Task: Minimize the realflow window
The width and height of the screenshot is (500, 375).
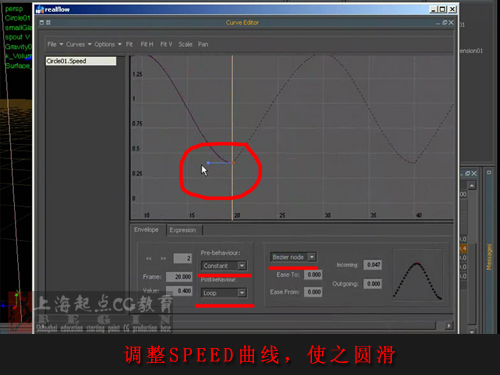Action: (x=433, y=9)
